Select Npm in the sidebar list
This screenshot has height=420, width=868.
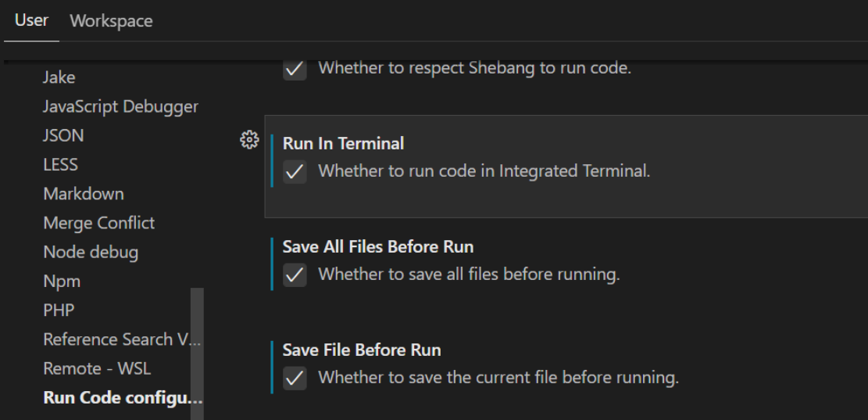(x=62, y=281)
